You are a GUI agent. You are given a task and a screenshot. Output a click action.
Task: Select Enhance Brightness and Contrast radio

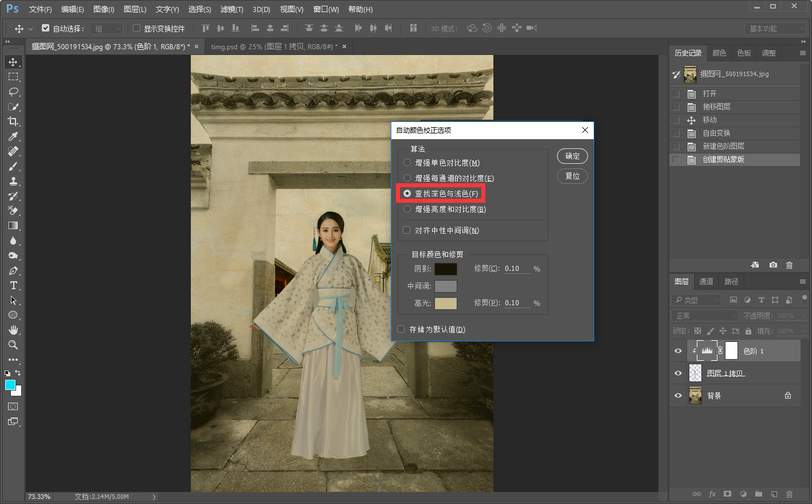coord(407,209)
